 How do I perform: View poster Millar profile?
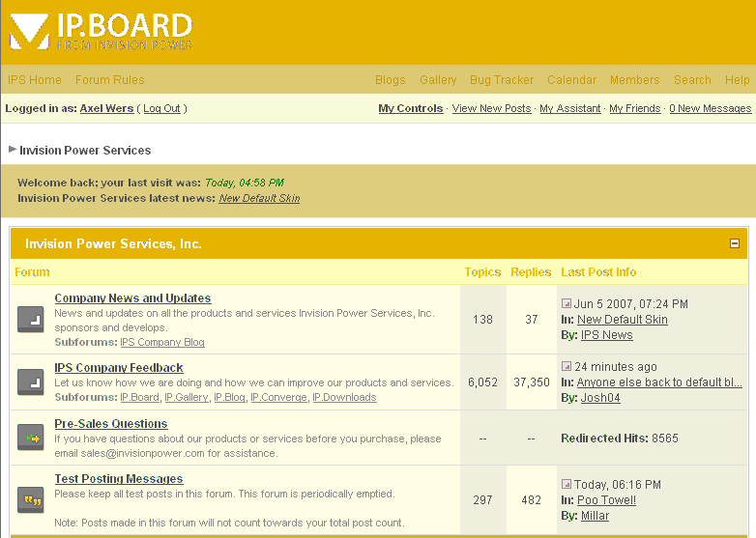[595, 516]
